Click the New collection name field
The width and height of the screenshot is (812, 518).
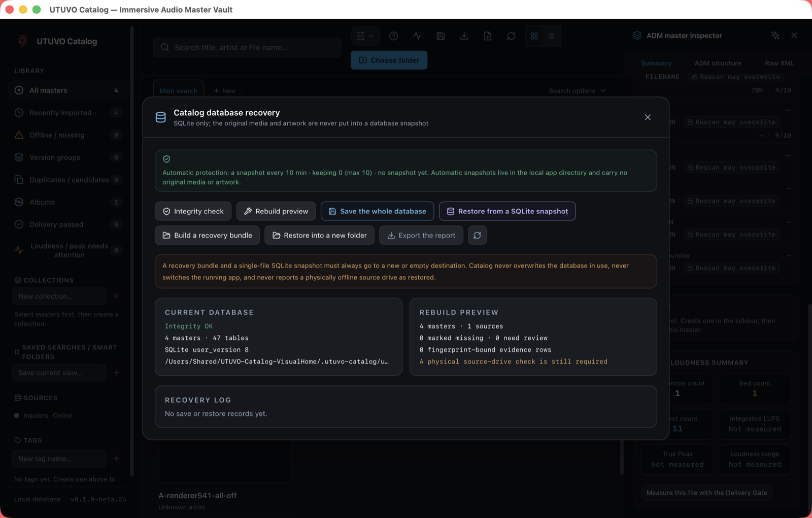pos(59,296)
